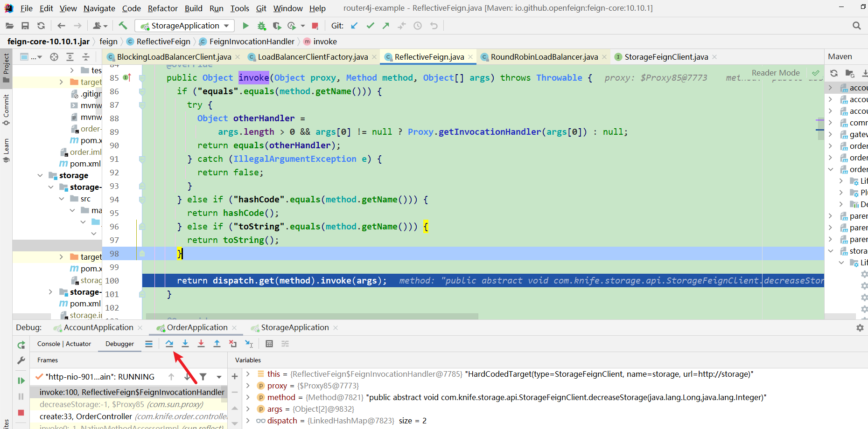This screenshot has width=868, height=429.
Task: Reload Maven projects with the refresh icon
Action: click(834, 73)
